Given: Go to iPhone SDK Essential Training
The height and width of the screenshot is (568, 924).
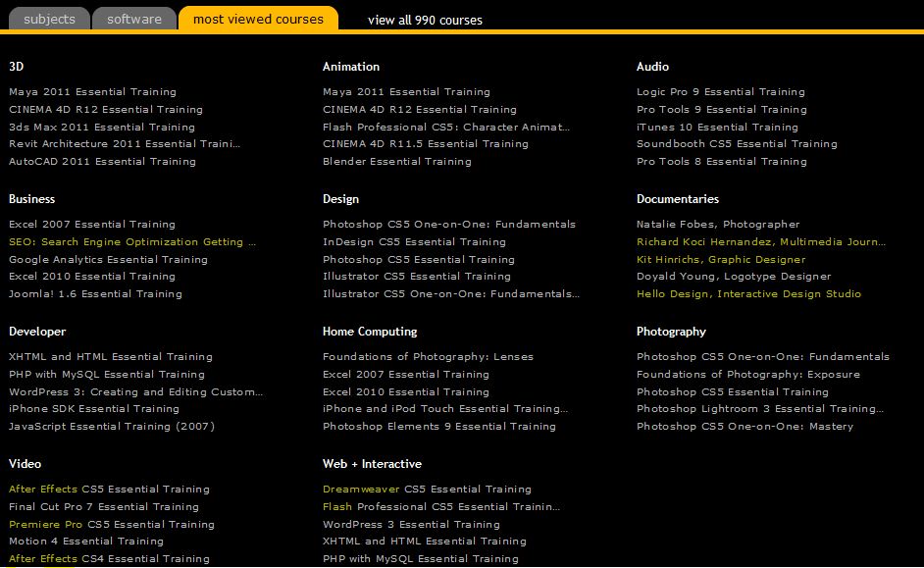Looking at the screenshot, I should (94, 409).
